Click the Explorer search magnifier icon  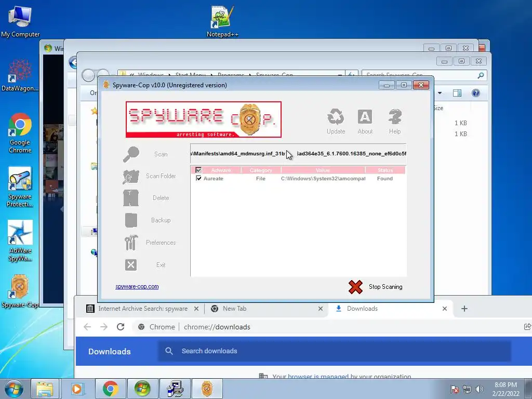pos(481,75)
